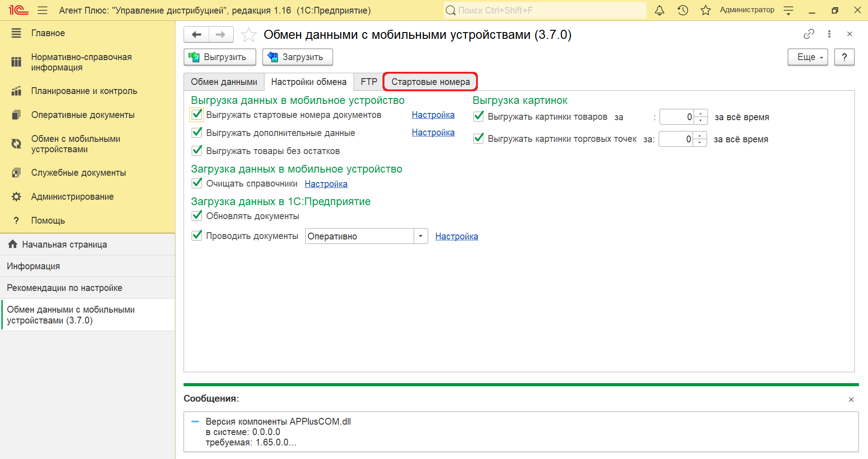
Task: Select Обмен данными с мобильными устройствами (3.7.0) item
Action: pos(87,315)
